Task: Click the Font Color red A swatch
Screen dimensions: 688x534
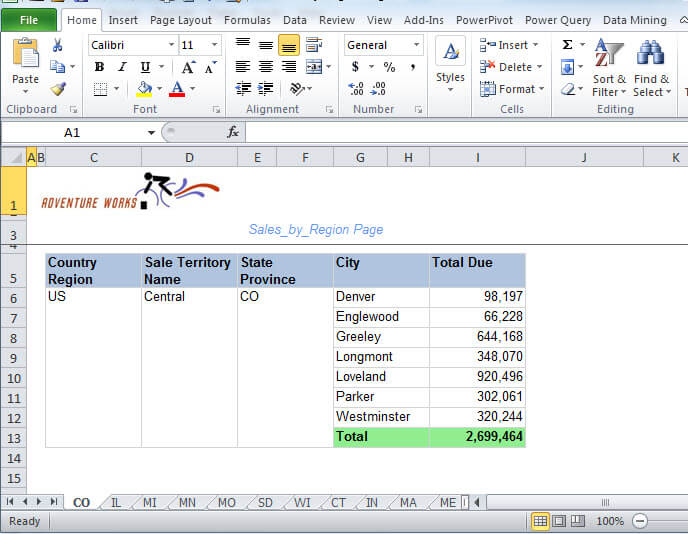Action: click(177, 89)
